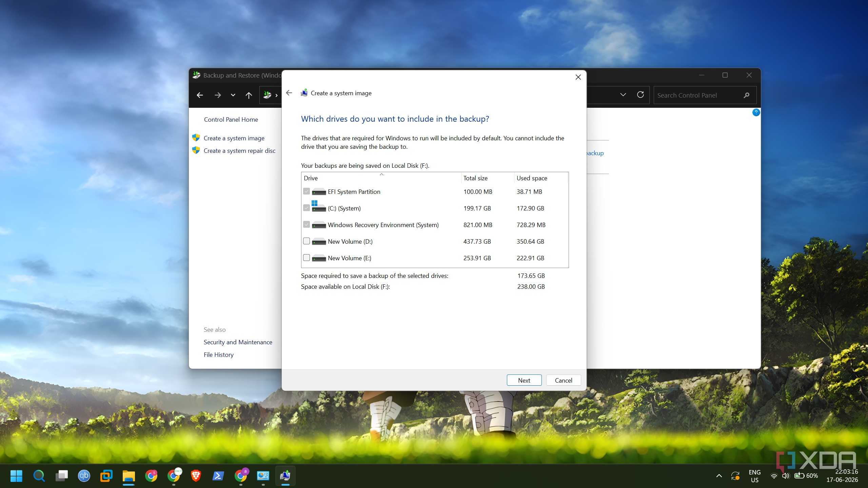Sort by the Used space column header
Screen dimensions: 868x488
coord(541,178)
